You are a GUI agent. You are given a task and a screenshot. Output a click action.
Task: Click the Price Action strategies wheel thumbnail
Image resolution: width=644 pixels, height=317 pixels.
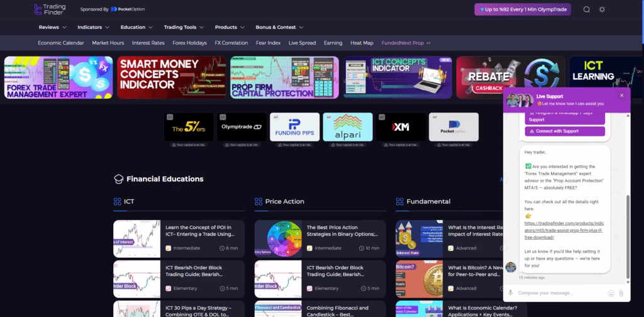pyautogui.click(x=278, y=239)
